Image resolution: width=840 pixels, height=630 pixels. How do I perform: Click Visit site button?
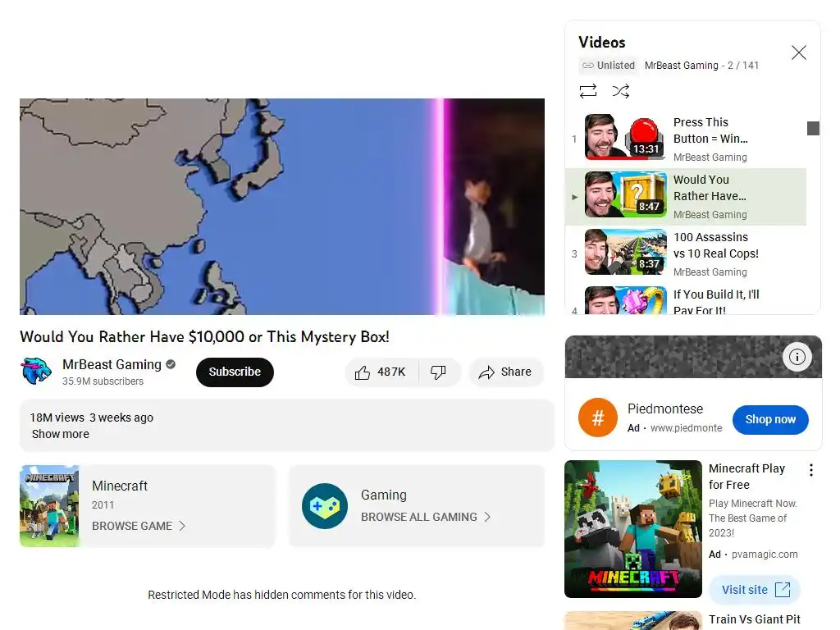click(x=755, y=590)
